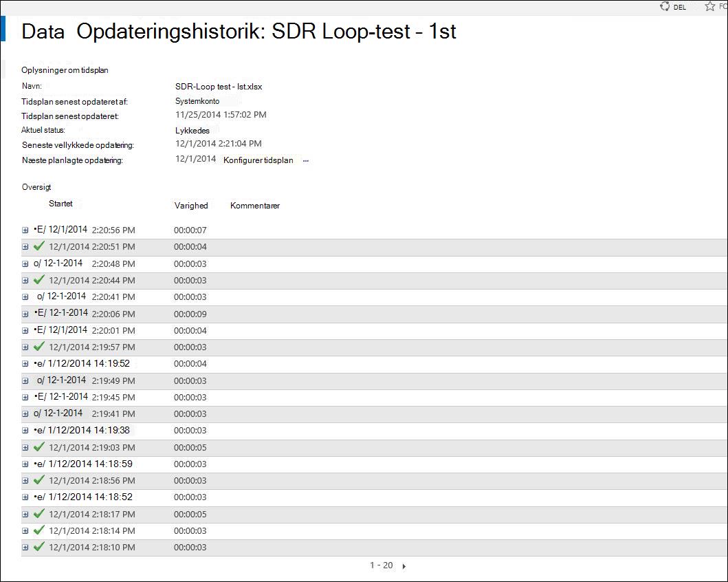Click the favorites star icon

(710, 6)
